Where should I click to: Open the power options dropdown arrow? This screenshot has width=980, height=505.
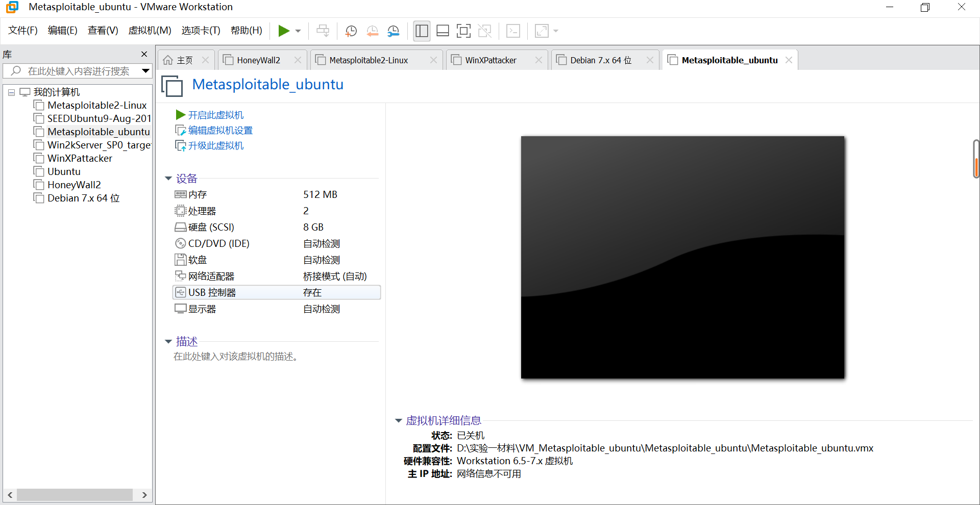tap(298, 31)
